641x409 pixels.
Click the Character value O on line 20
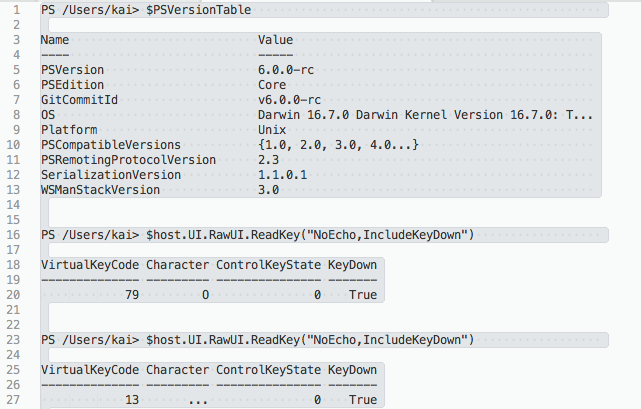coord(206,295)
